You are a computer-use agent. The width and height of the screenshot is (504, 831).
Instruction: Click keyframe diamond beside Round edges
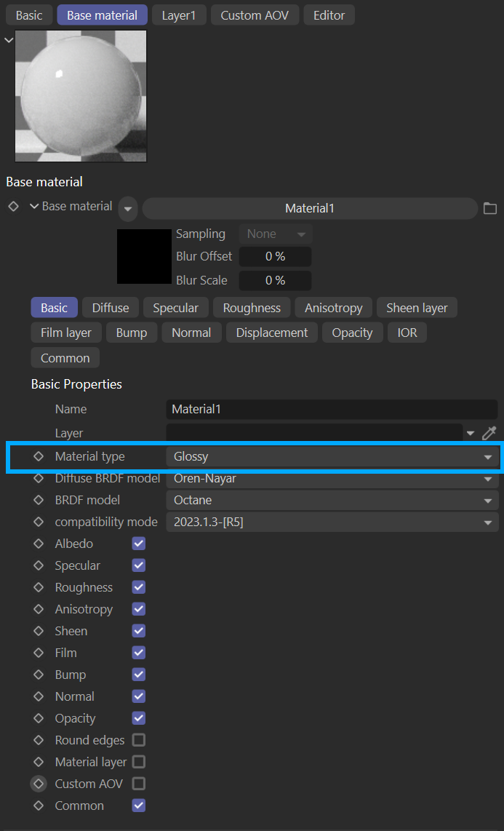39,740
